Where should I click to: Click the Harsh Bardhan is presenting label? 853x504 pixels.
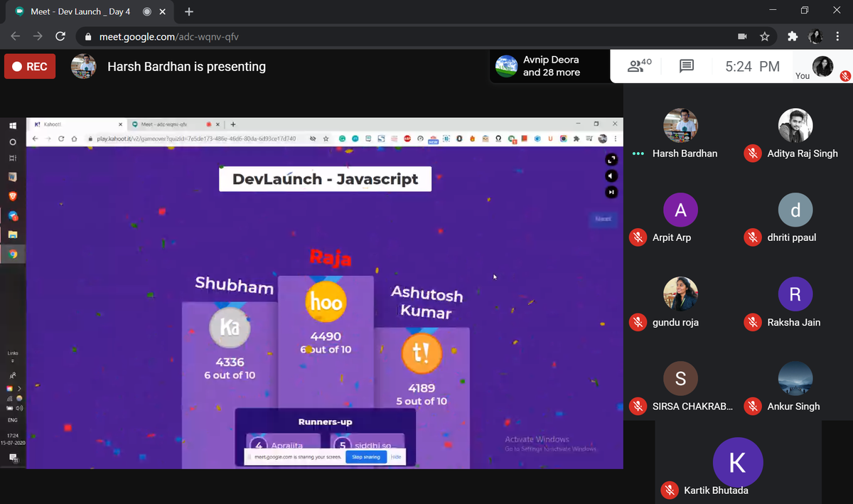tap(186, 67)
